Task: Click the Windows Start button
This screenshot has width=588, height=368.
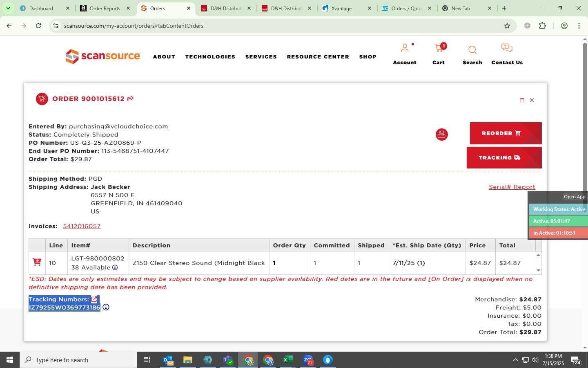Action: click(x=10, y=360)
